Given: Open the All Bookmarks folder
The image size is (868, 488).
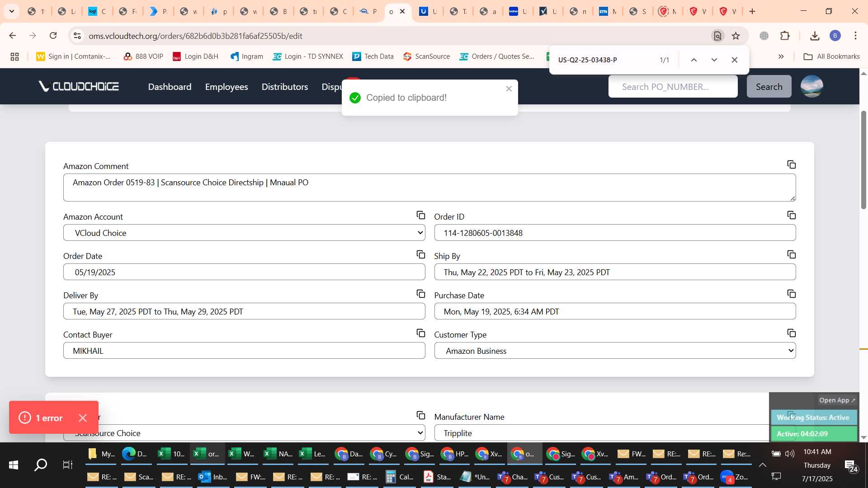Looking at the screenshot, I should [832, 56].
